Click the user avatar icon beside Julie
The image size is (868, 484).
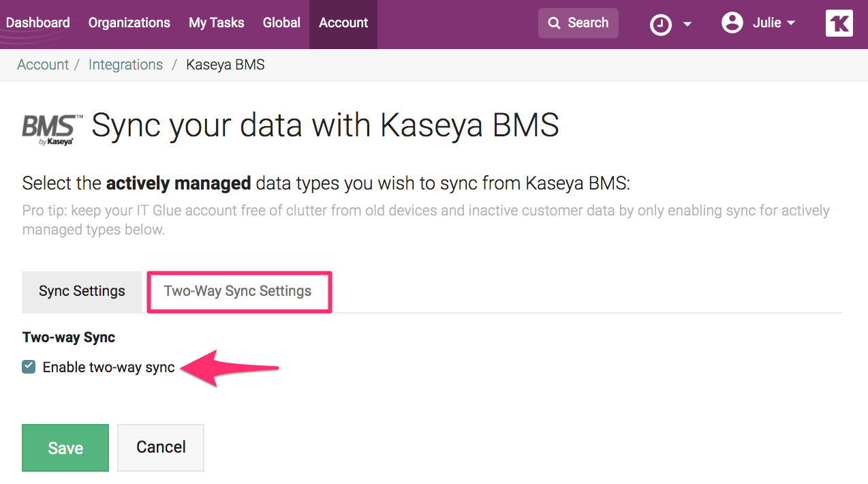(x=732, y=22)
